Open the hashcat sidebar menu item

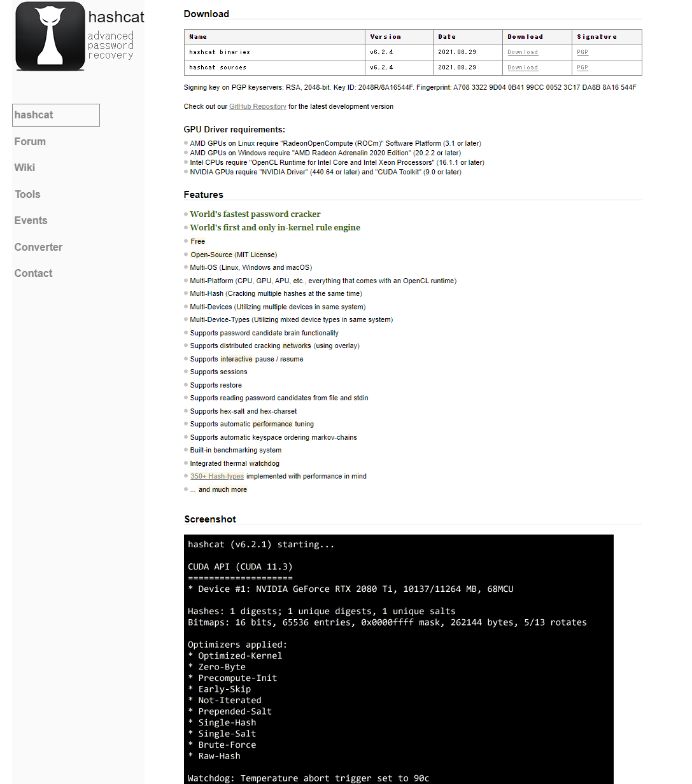pyautogui.click(x=56, y=115)
